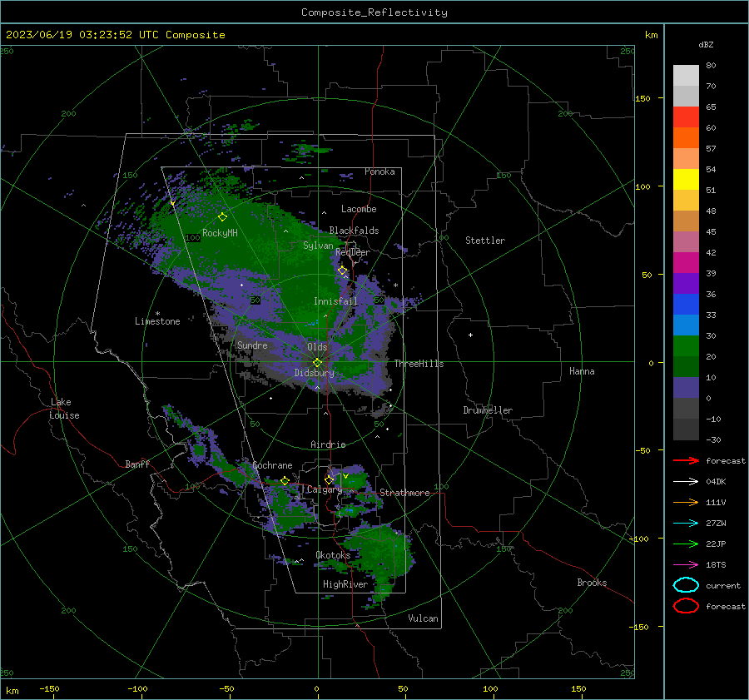Click the Blackfalds label
Image resolution: width=749 pixels, height=700 pixels.
pyautogui.click(x=354, y=231)
